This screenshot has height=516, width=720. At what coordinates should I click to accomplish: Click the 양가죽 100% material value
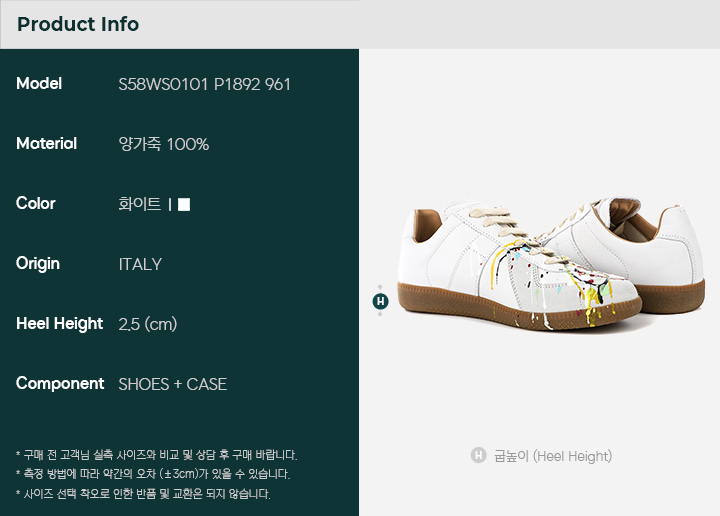[x=163, y=144]
